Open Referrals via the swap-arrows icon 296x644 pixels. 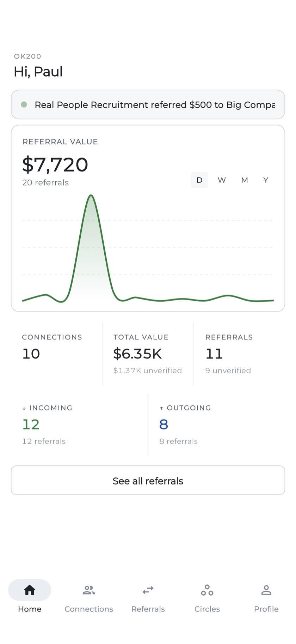pos(148,590)
